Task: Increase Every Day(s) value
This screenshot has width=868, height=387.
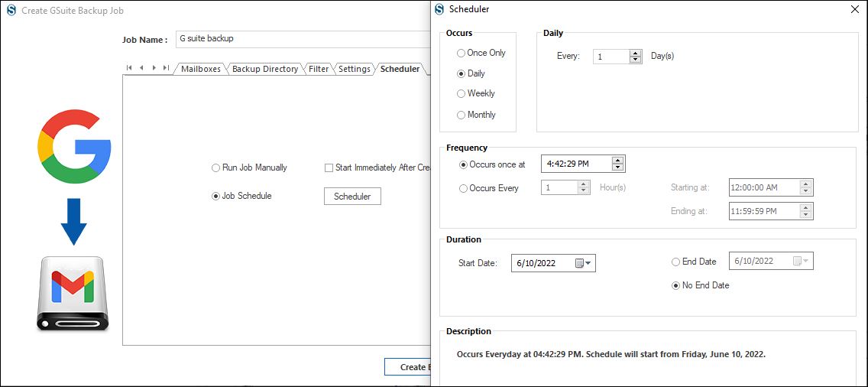Action: (x=636, y=54)
